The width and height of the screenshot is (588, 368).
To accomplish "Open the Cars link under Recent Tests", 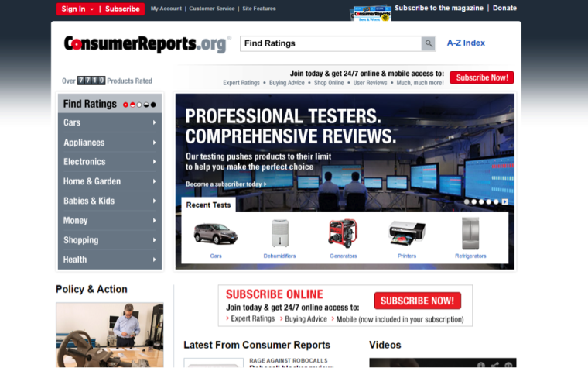I will [216, 256].
